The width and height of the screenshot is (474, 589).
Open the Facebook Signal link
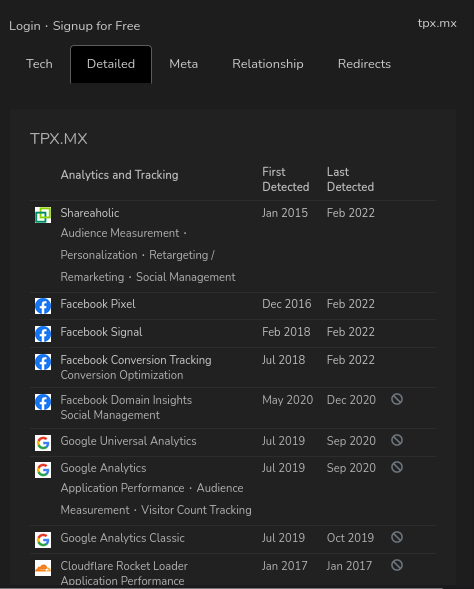pos(101,332)
